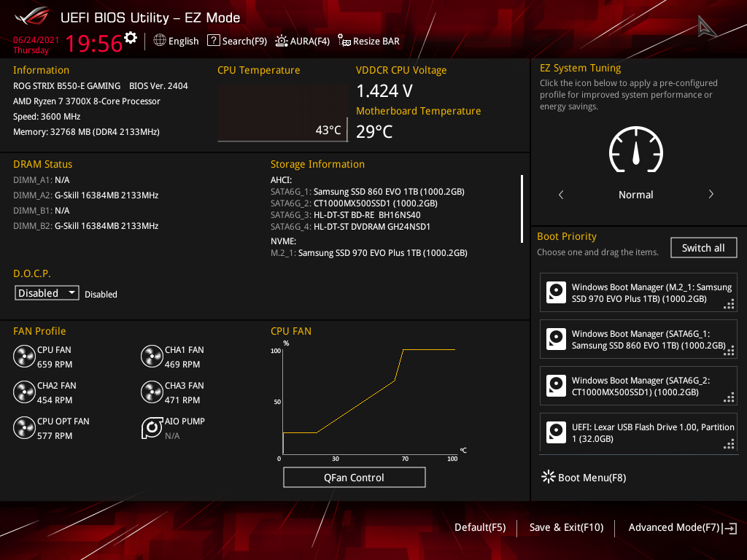Click M.2_1 Samsung SSD 970 EVO Plus row
747x560 pixels.
tap(368, 253)
